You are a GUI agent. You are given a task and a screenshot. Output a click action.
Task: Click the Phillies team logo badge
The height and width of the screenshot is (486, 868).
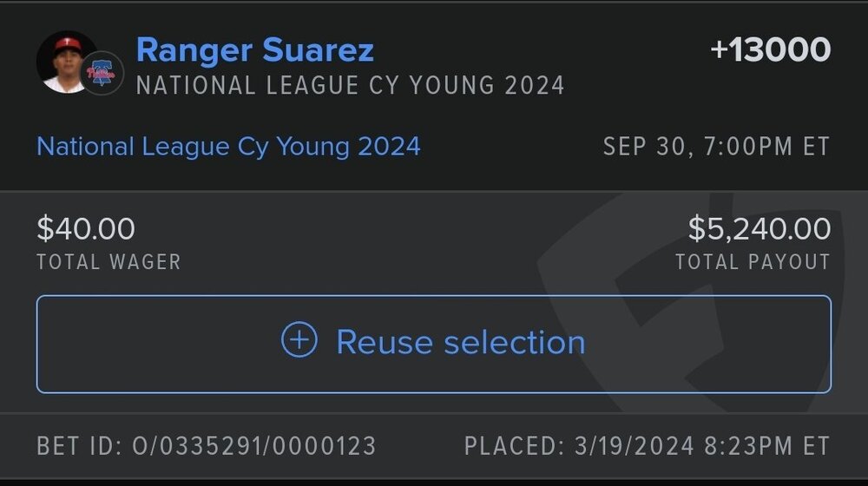click(x=102, y=74)
